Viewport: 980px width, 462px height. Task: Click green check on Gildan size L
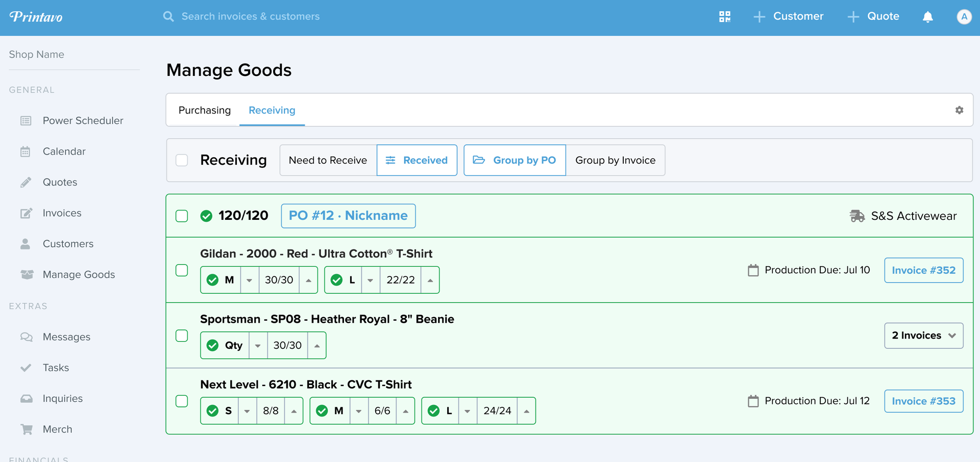(x=337, y=280)
